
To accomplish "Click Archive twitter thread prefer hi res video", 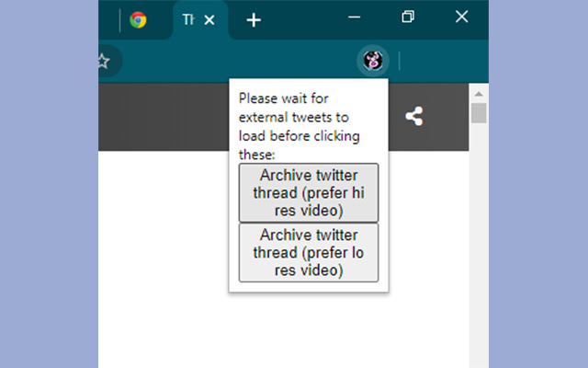I will pos(309,192).
